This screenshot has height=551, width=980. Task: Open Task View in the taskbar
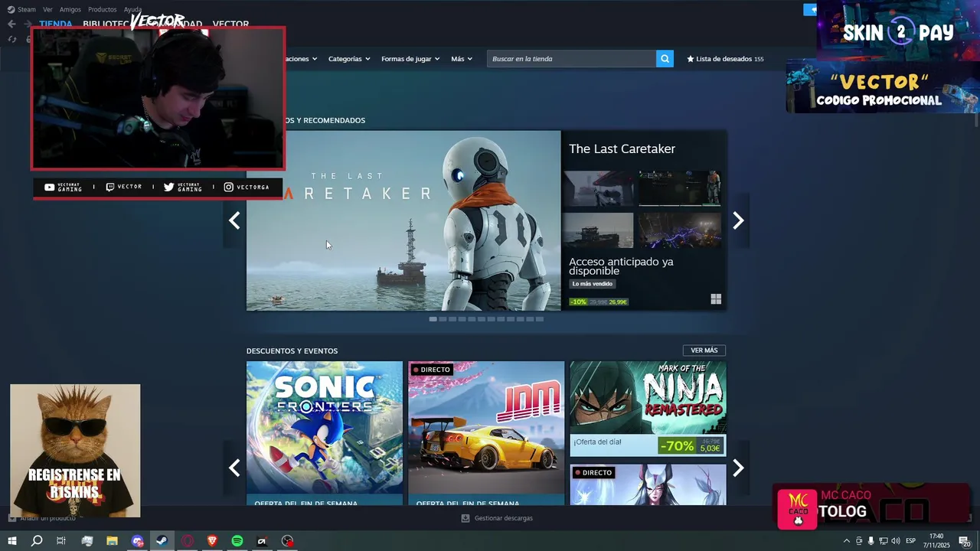[61, 541]
